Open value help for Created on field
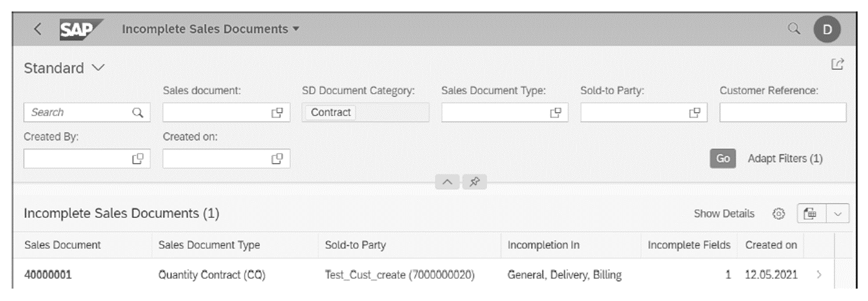 277,158
